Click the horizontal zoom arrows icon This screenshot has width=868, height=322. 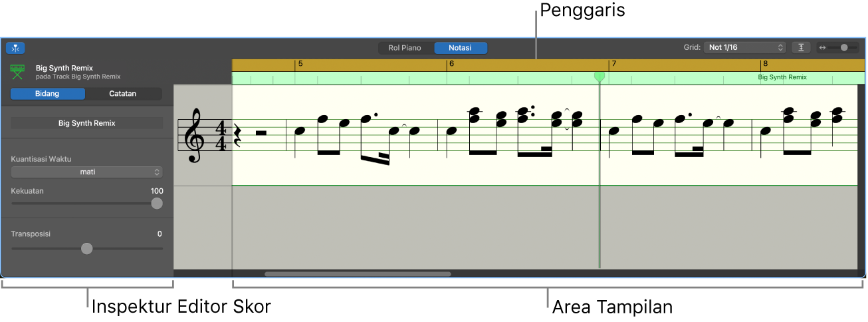pyautogui.click(x=823, y=48)
